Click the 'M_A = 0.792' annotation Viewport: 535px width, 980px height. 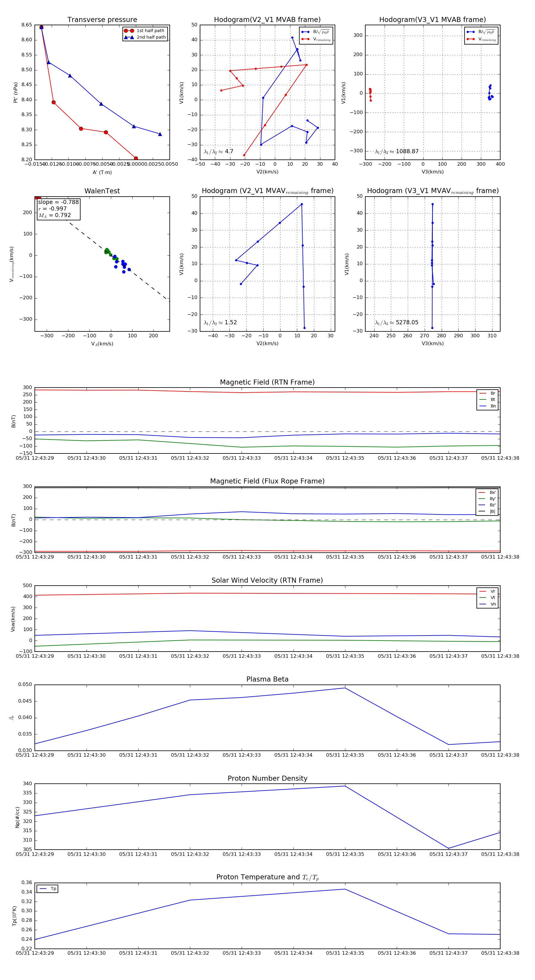tap(54, 215)
